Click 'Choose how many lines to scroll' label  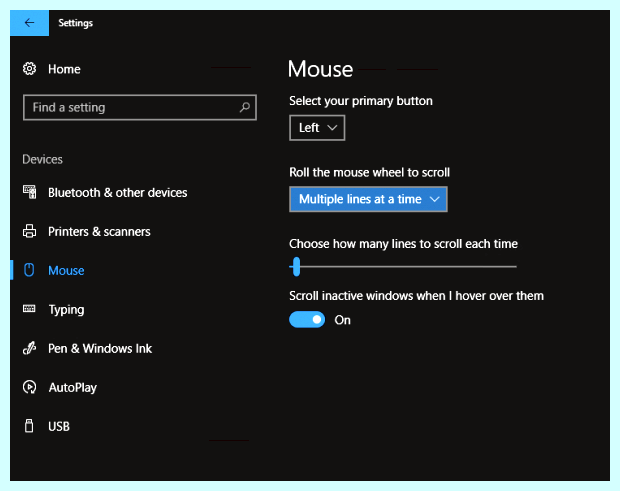click(x=403, y=244)
